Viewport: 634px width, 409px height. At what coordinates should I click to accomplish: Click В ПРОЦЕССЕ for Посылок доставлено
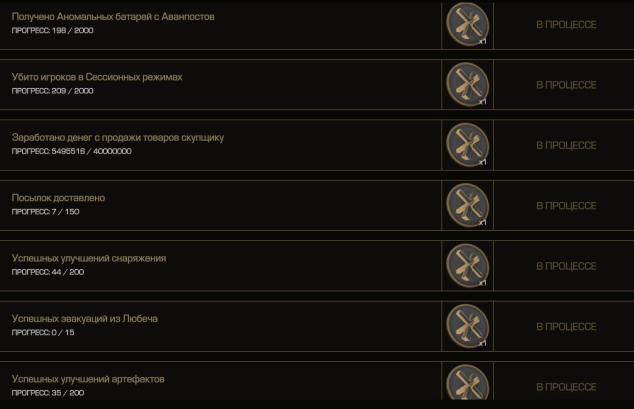click(x=566, y=206)
